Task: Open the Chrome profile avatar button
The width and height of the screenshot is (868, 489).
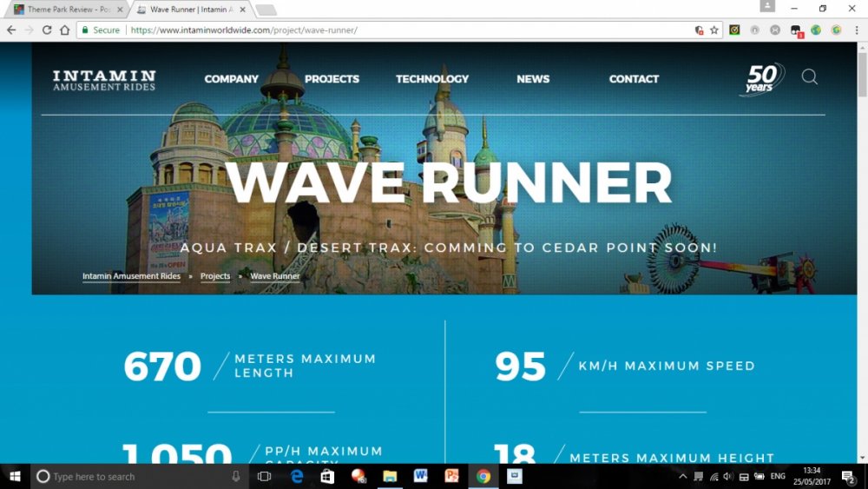Action: (767, 6)
